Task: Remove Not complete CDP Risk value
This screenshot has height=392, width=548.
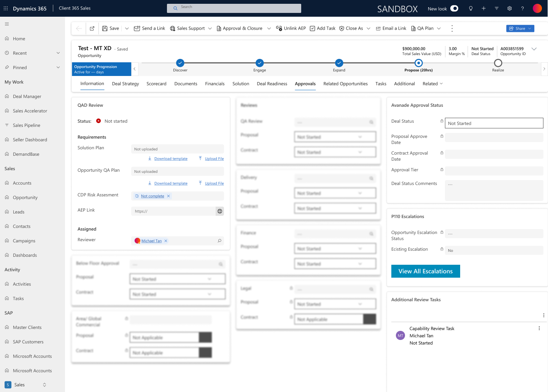Action: point(168,196)
